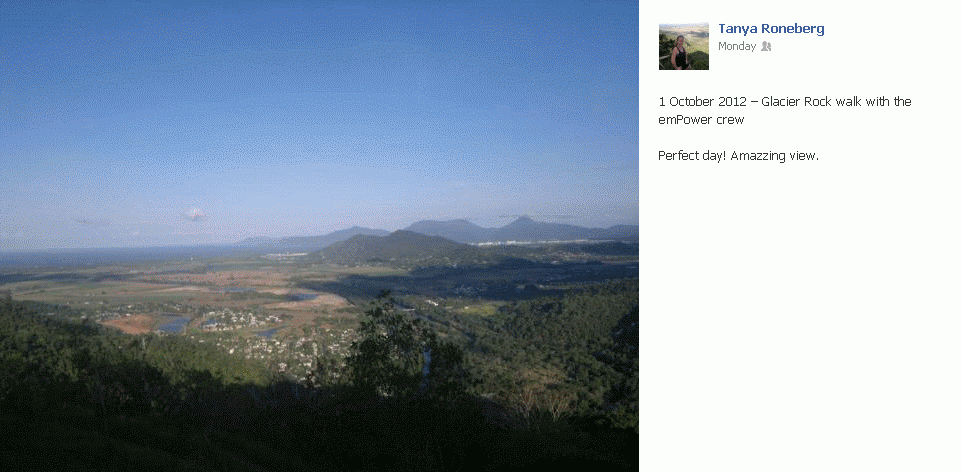Click the large landscape photo
Viewport: 961px width, 472px height.
point(319,236)
